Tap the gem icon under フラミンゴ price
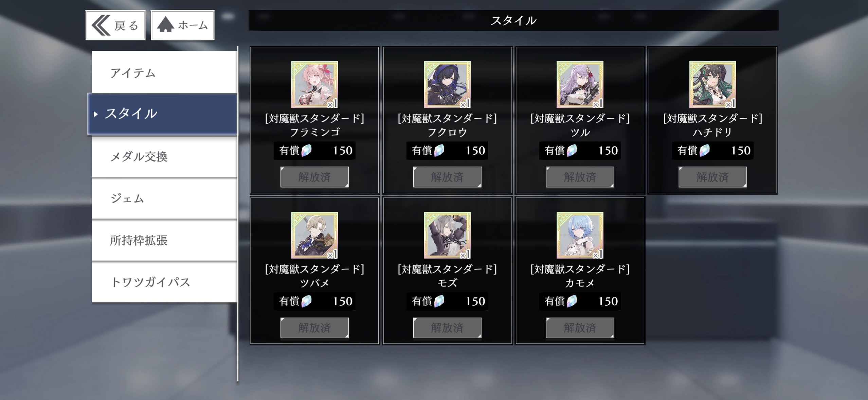This screenshot has height=400, width=868. point(306,150)
